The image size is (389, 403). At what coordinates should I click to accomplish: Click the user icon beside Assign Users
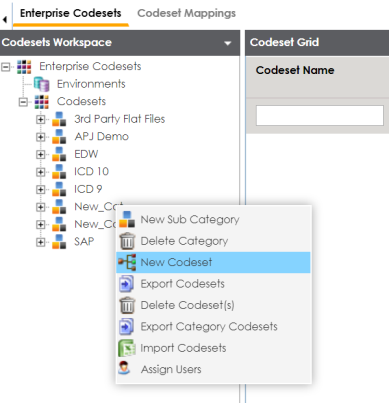pyautogui.click(x=124, y=368)
